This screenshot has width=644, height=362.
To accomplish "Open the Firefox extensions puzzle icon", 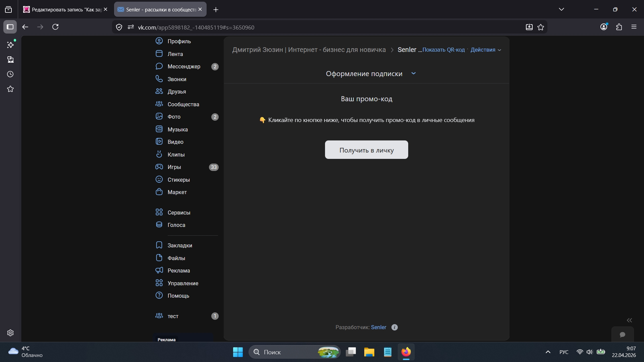I will click(x=619, y=27).
